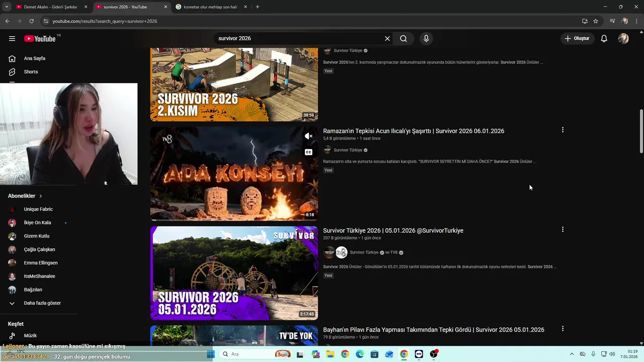Open site information icon in address bar
The width and height of the screenshot is (644, 362).
click(46, 21)
